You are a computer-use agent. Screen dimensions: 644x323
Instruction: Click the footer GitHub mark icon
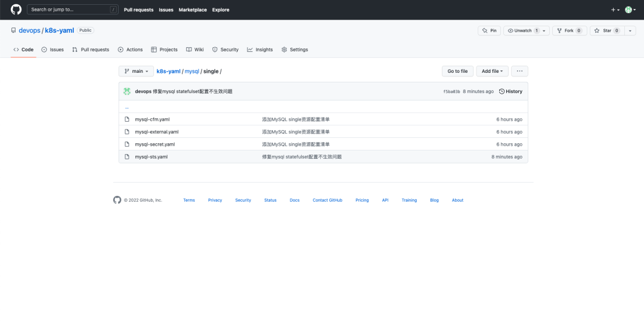click(117, 200)
